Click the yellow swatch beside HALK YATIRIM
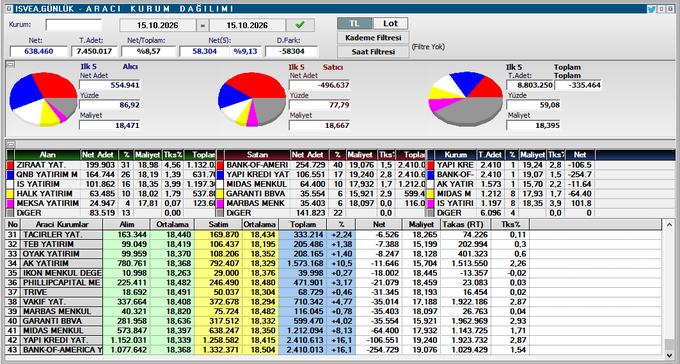Screen dimensions: 680x364 10,194
